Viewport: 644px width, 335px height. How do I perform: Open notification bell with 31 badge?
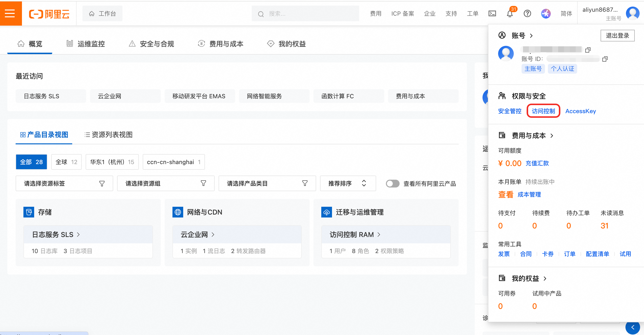(510, 13)
